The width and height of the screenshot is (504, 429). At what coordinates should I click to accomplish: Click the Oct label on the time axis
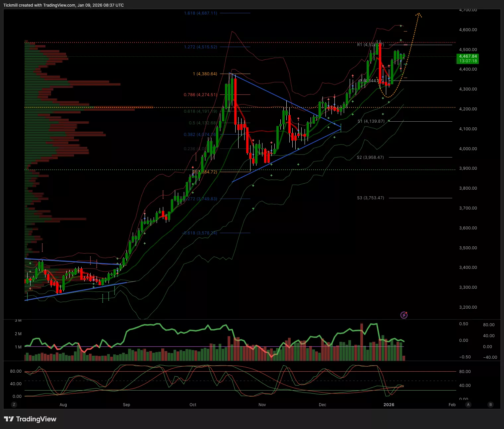(x=193, y=404)
